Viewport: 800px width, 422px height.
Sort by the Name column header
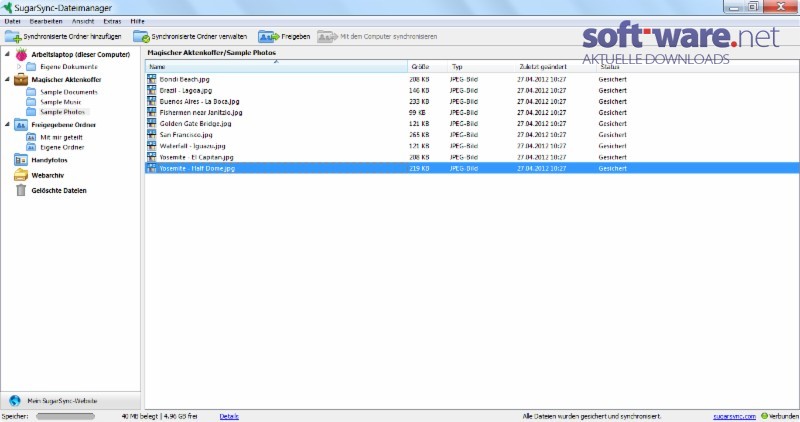click(276, 67)
